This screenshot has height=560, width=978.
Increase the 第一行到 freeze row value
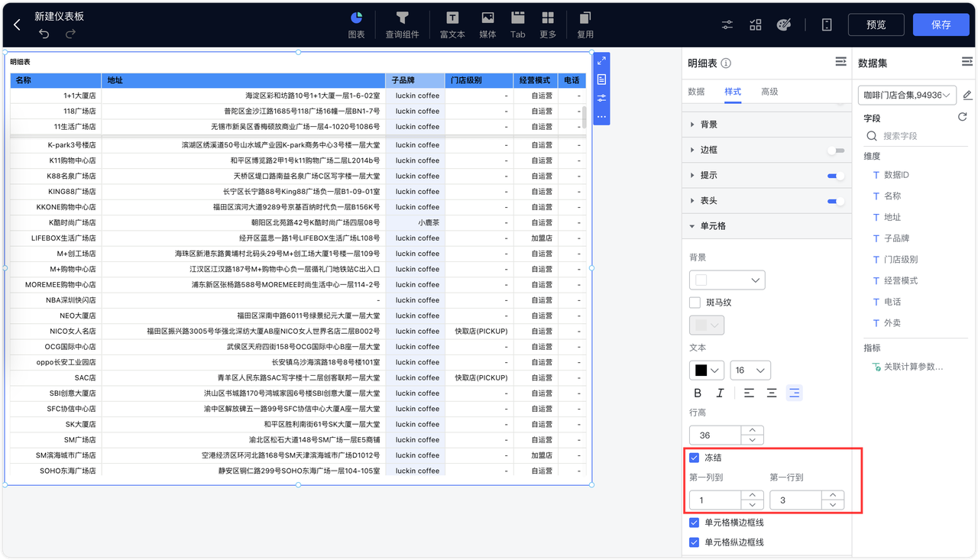click(x=833, y=496)
